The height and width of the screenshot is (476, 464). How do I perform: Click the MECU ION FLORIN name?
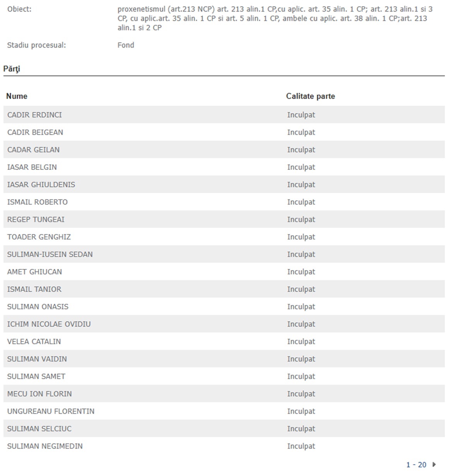[x=39, y=394]
